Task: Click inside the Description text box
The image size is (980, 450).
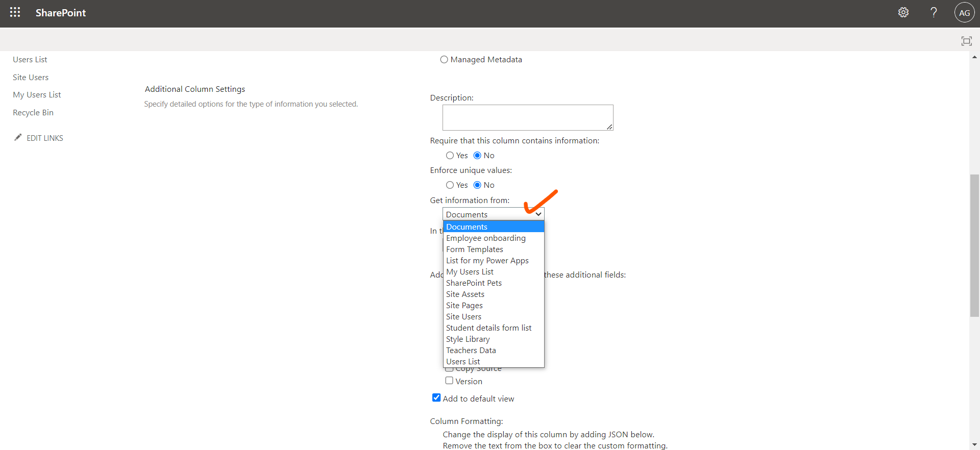Action: point(527,117)
